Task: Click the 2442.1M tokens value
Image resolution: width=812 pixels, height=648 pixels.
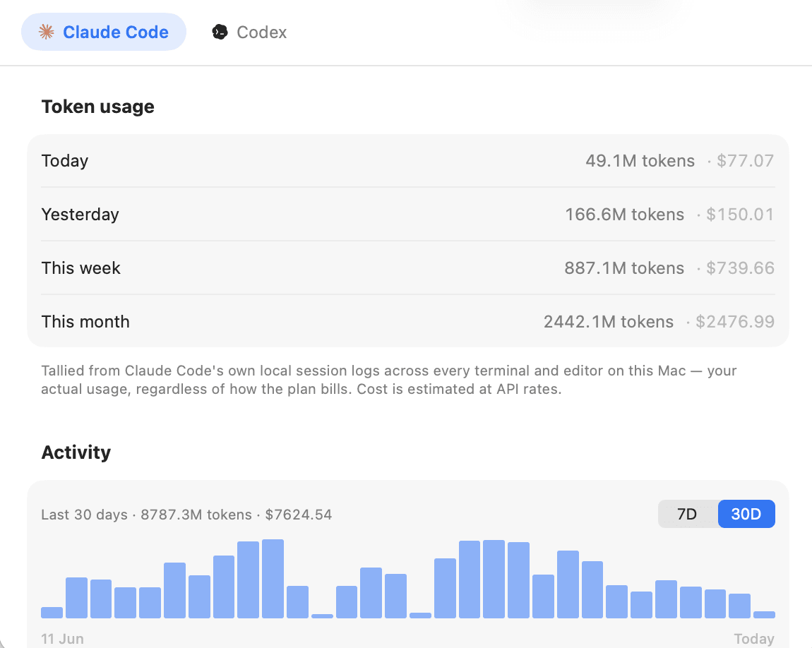Action: [x=609, y=322]
